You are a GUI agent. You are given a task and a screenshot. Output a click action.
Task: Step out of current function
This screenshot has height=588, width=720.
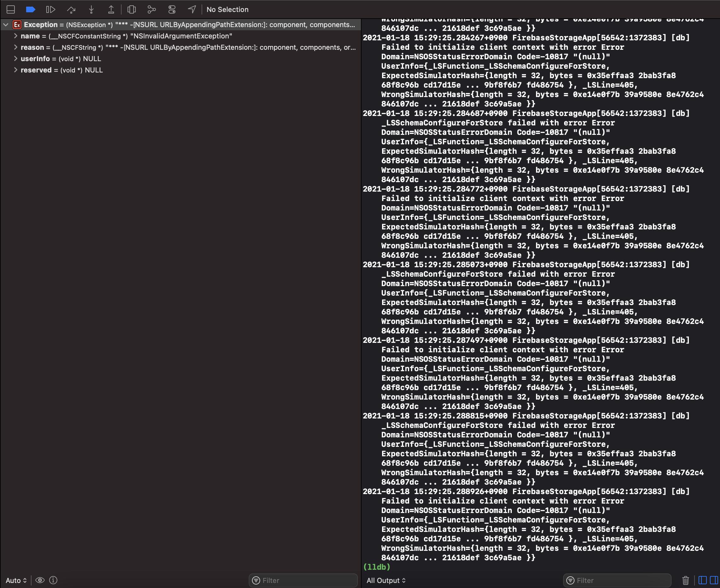coord(111,9)
